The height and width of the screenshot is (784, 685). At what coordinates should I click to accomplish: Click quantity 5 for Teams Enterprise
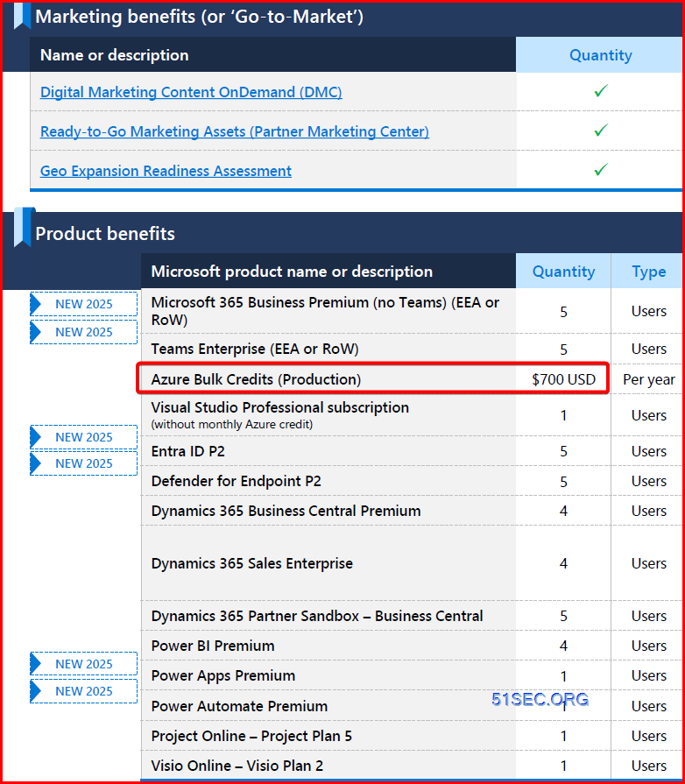click(563, 350)
